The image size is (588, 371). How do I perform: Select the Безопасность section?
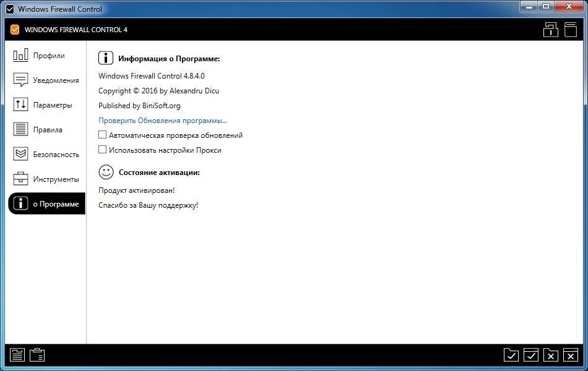click(46, 155)
